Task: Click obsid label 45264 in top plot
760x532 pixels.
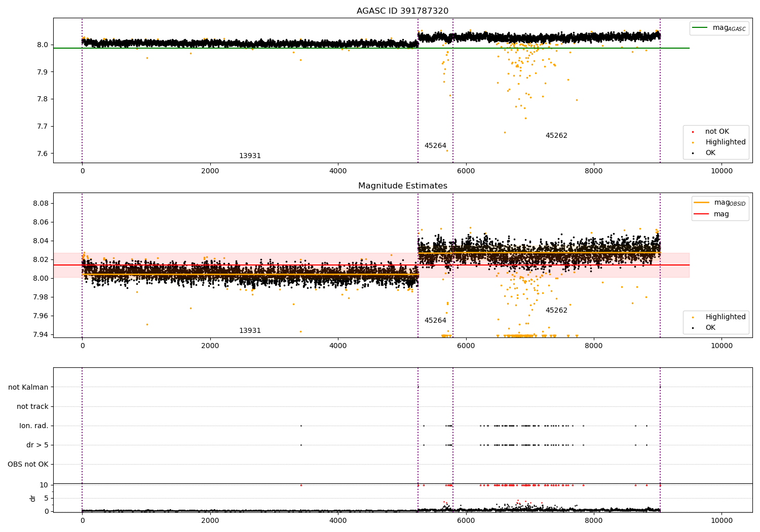Action: click(435, 146)
